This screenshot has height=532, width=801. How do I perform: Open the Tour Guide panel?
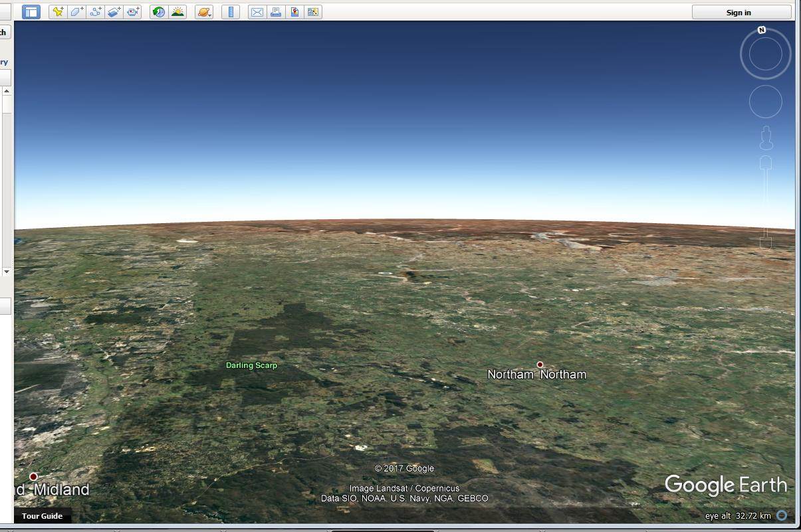[x=42, y=516]
